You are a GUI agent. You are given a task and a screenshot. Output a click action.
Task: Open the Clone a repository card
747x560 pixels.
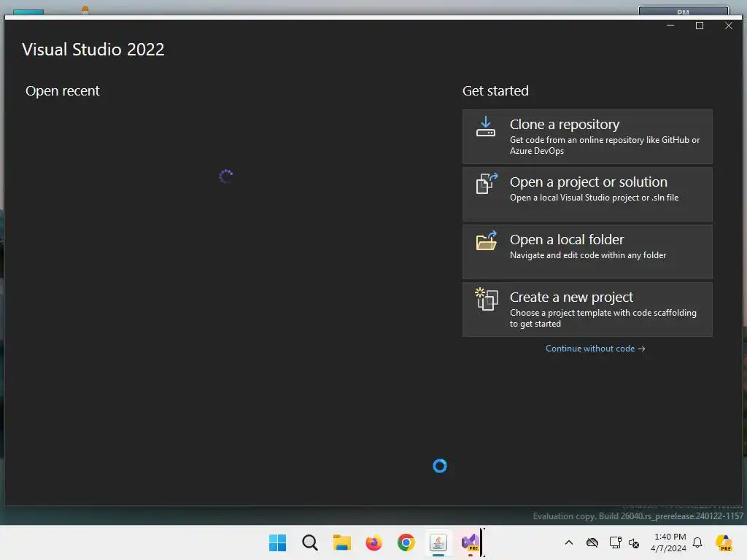[x=587, y=136]
